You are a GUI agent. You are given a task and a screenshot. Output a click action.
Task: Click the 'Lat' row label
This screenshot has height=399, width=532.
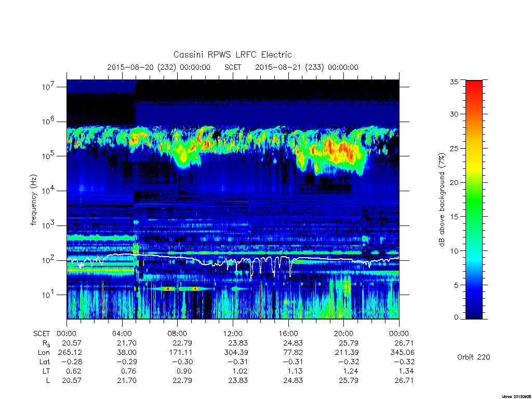point(45,362)
